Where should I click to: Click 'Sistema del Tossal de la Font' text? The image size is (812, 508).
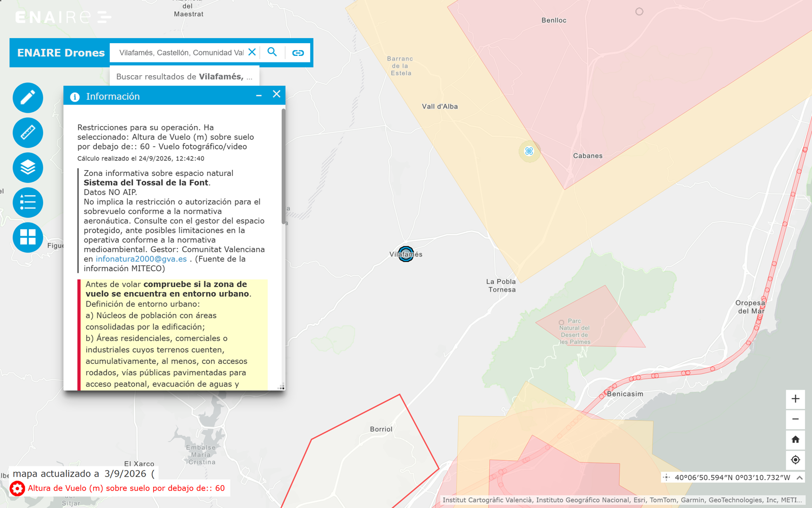point(146,183)
